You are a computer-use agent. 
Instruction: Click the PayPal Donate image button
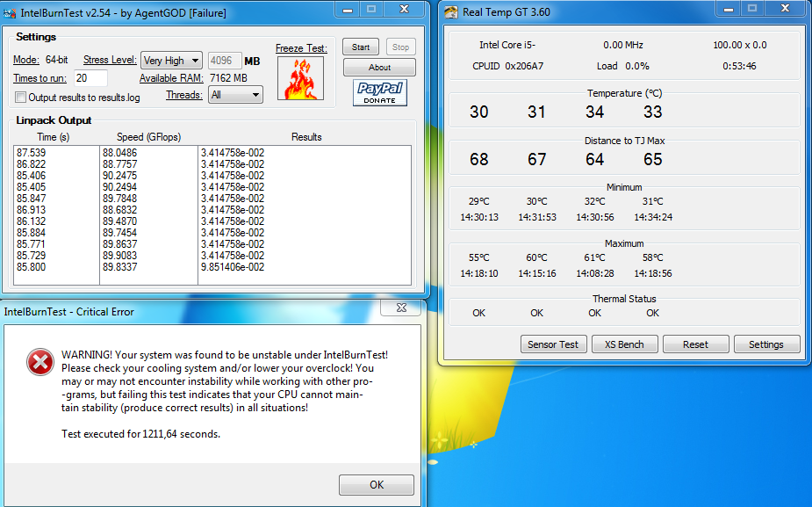[x=379, y=93]
